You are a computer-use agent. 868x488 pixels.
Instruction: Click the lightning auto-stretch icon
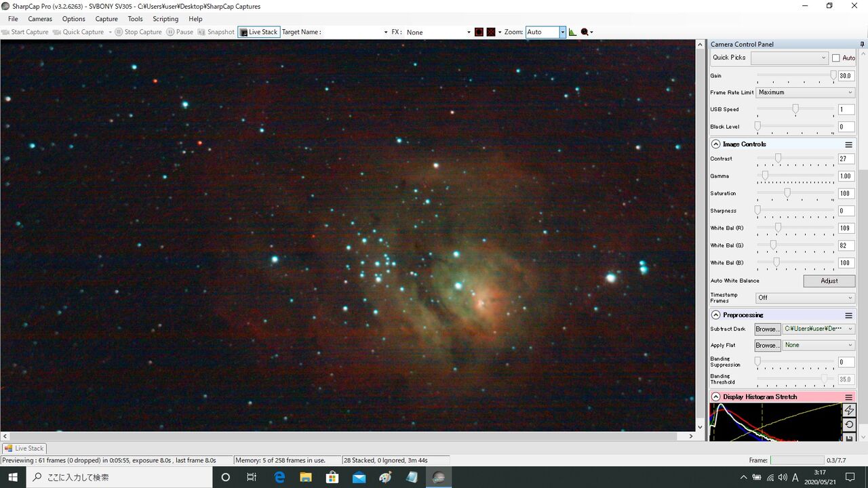[x=849, y=411]
